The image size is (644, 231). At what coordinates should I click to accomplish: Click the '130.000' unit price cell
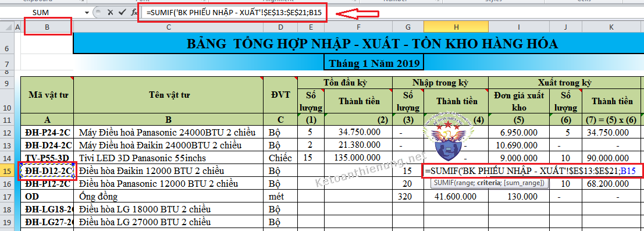point(519,196)
